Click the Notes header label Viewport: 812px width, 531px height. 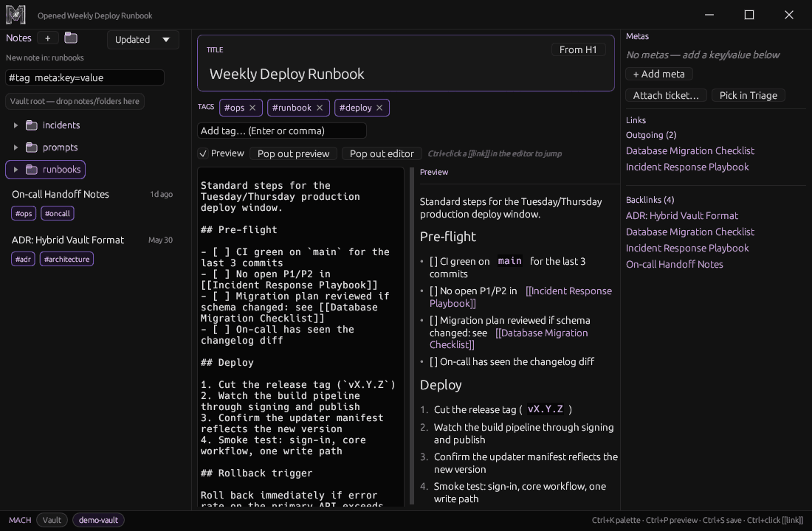(18, 38)
